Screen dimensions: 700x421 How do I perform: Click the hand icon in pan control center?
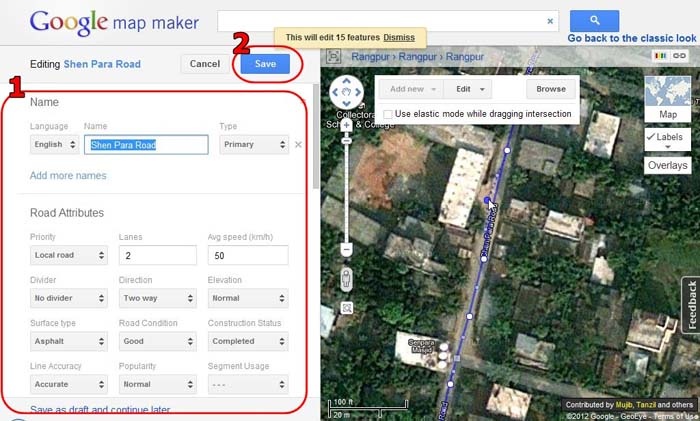[x=346, y=92]
